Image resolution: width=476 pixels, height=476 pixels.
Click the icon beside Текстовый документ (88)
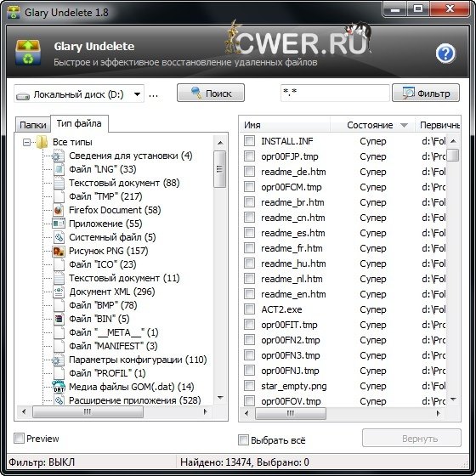[59, 183]
